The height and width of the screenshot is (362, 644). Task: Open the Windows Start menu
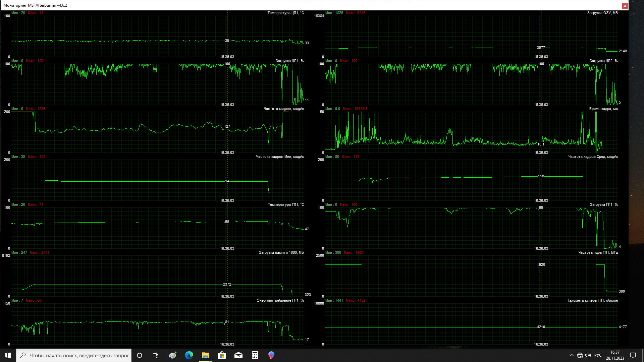point(8,355)
